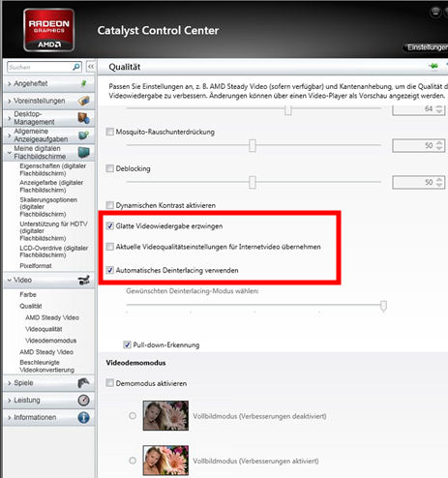The image size is (448, 478).
Task: Click the green pin icon beside Qualität
Action: pos(433,66)
